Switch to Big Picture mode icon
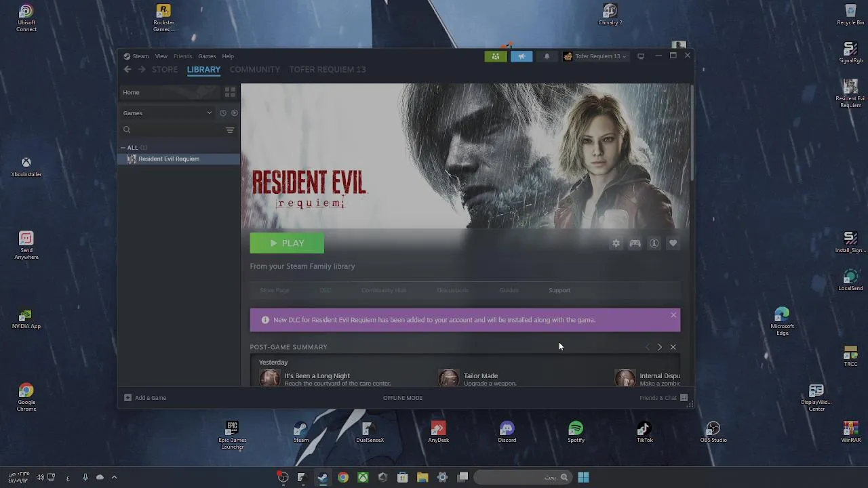868x488 pixels. pos(641,56)
